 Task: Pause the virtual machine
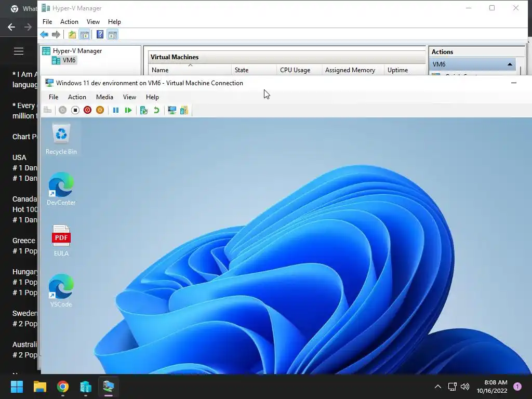pyautogui.click(x=116, y=110)
